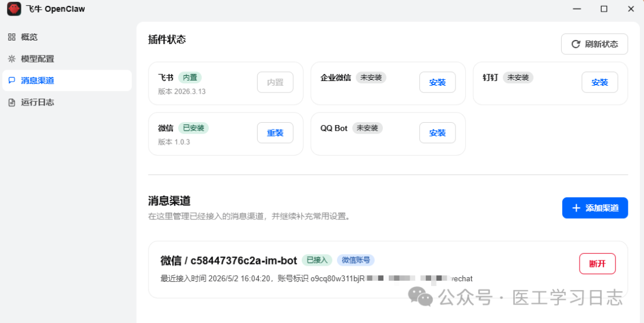Open the 模型配置 page
Viewport: 644px width, 323px height.
pos(67,58)
